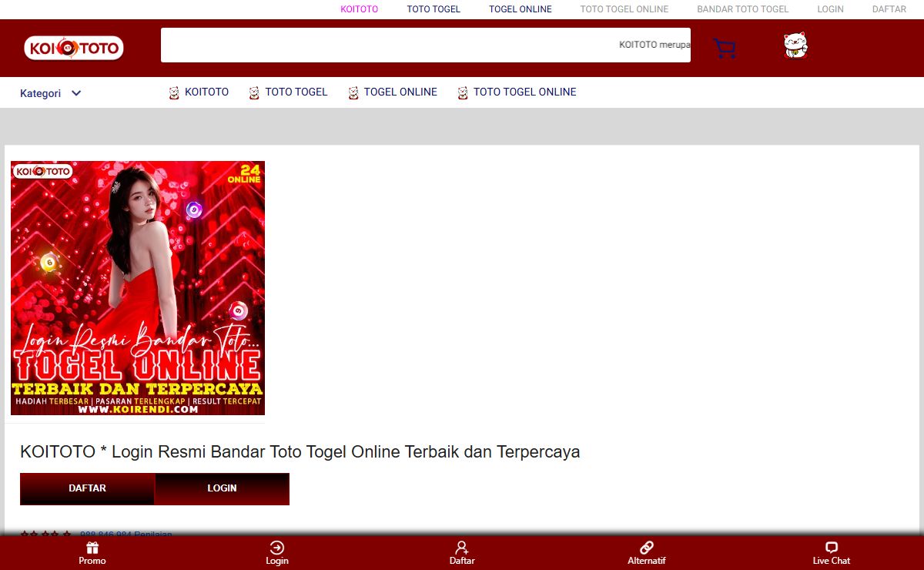
Task: Open the Togel Online product banner image
Action: pos(138,288)
